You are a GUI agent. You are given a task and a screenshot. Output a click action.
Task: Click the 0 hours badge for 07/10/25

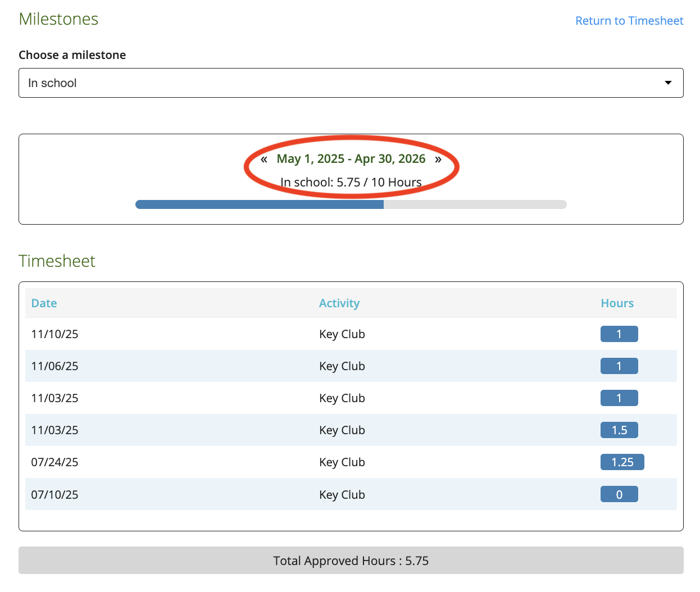pyautogui.click(x=619, y=495)
